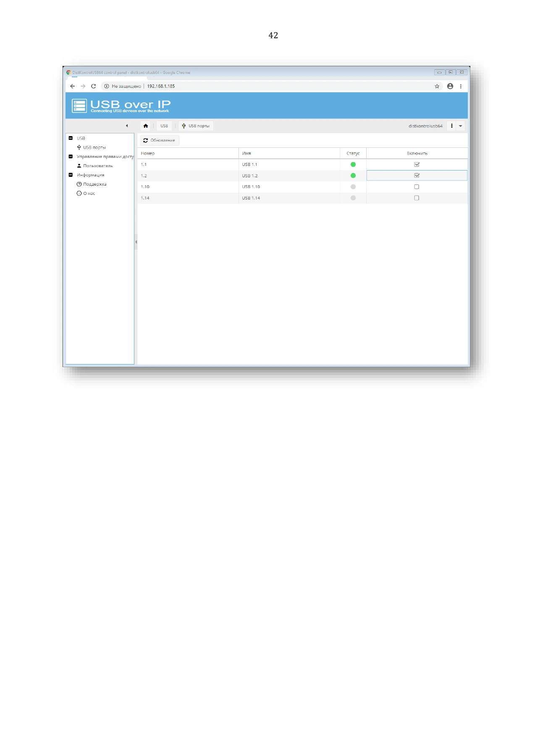This screenshot has width=535, height=756.
Task: Click the 'Статус' column header
Action: 353,153
